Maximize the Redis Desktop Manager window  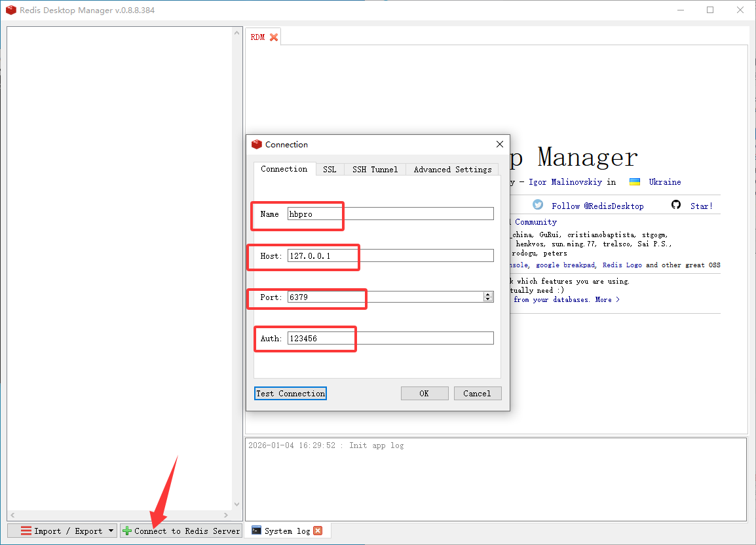[x=710, y=10]
